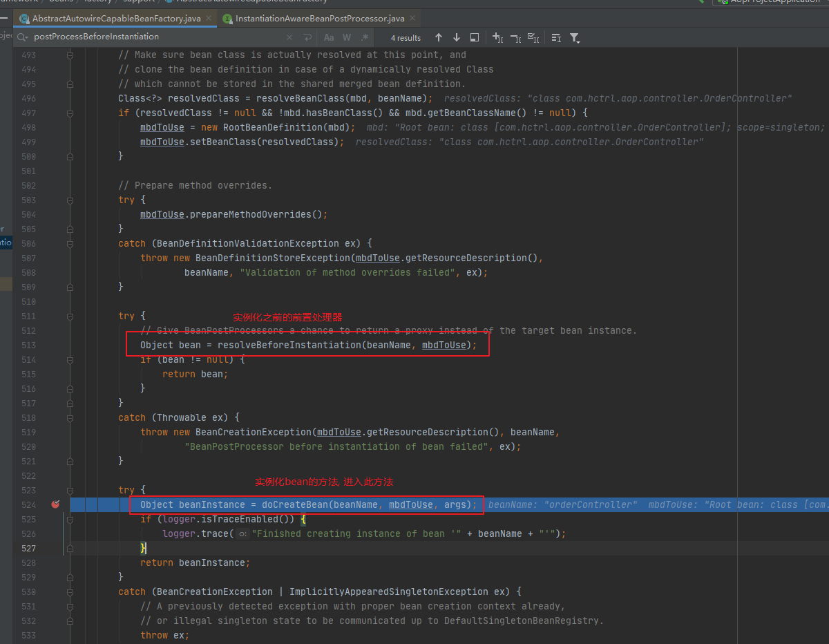Toggle Match Case (Aa) in find bar
The image size is (829, 644).
[329, 37]
